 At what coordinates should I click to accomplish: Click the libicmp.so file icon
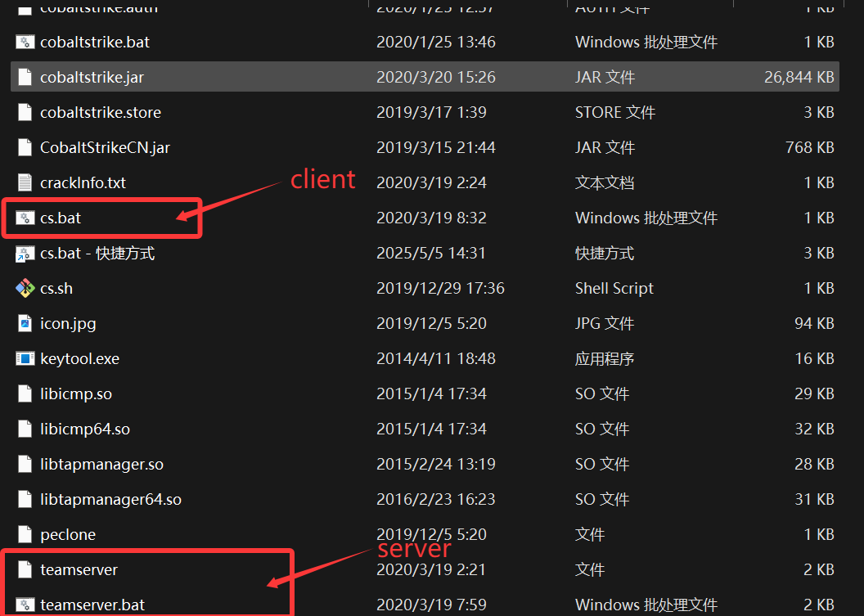point(25,394)
